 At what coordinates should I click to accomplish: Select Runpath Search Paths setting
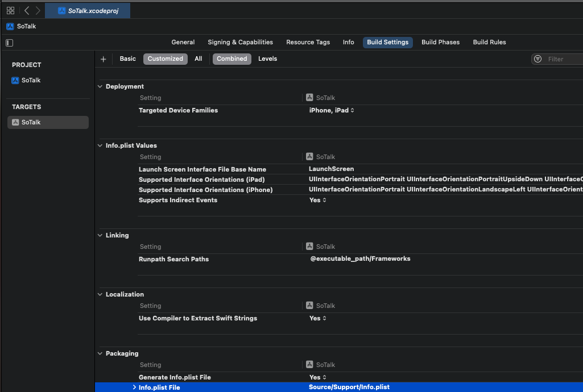[173, 259]
